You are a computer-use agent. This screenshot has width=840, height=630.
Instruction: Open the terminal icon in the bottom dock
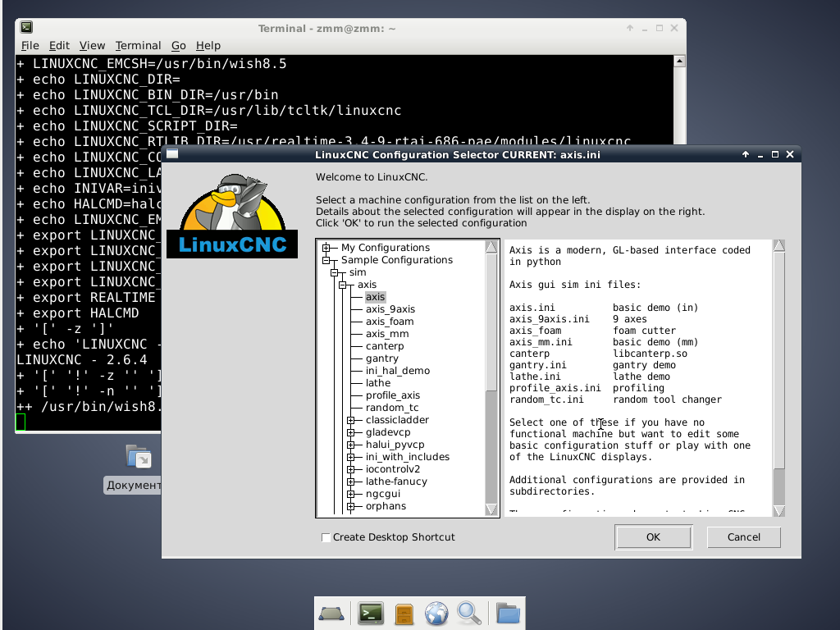pyautogui.click(x=371, y=614)
